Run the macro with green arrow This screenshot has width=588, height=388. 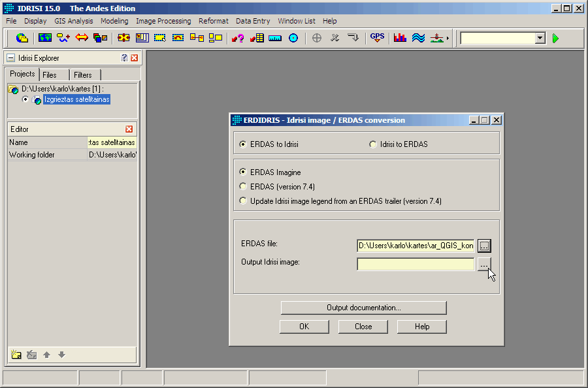tap(556, 39)
